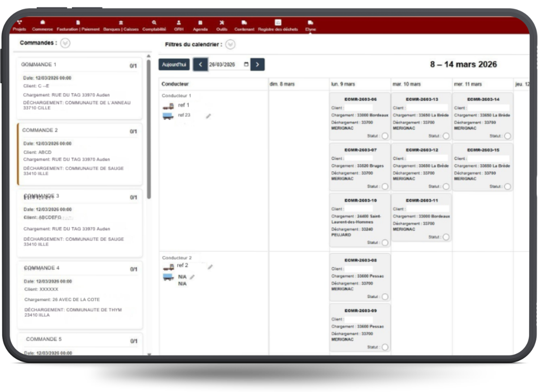Expand the Commandes section chevron
The height and width of the screenshot is (392, 538).
(x=65, y=44)
